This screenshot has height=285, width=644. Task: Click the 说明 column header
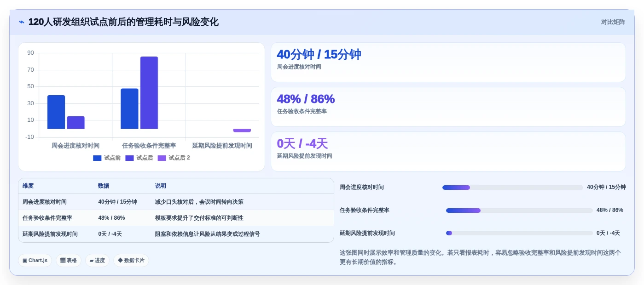[x=161, y=186]
